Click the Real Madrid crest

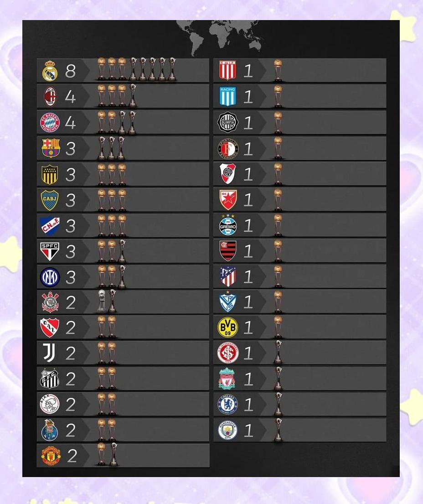(50, 71)
